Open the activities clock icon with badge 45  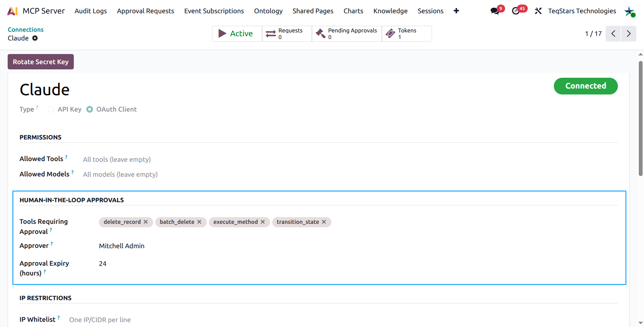pos(516,11)
